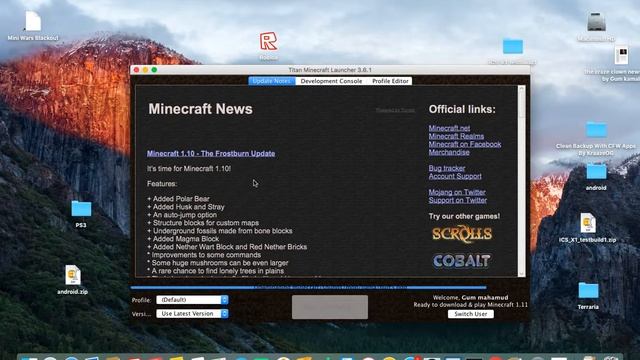Click 'Ready to download & play Minecraft 1.11' text
This screenshot has height=360, width=640.
pyautogui.click(x=471, y=304)
